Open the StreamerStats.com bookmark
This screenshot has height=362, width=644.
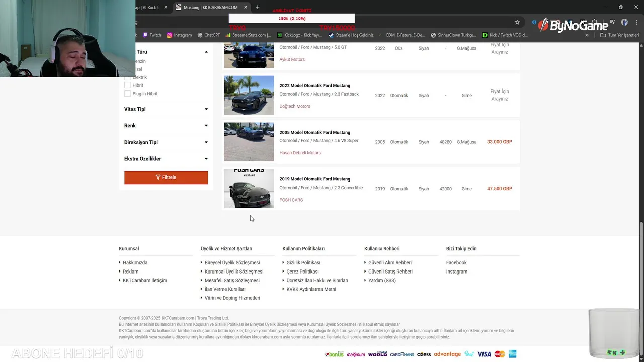point(248,35)
